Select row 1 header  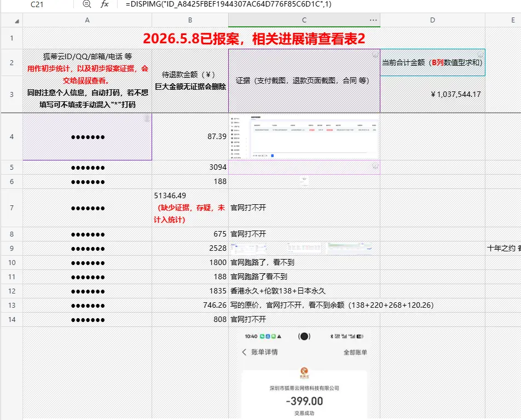[x=11, y=38]
